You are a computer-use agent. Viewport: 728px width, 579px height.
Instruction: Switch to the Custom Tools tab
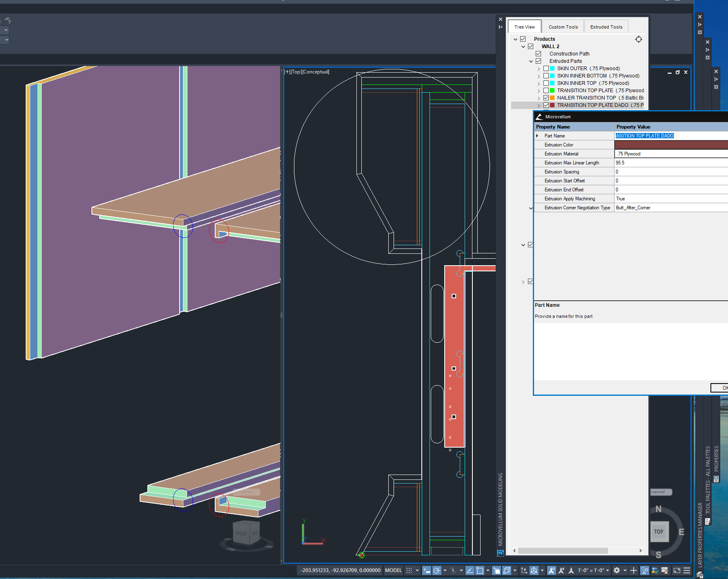tap(563, 27)
